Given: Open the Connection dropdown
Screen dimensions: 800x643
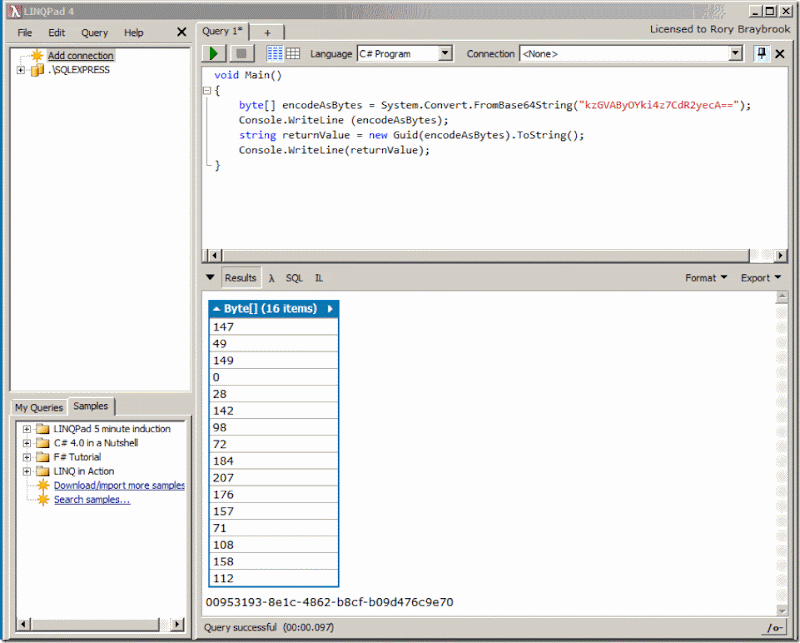Looking at the screenshot, I should (736, 54).
